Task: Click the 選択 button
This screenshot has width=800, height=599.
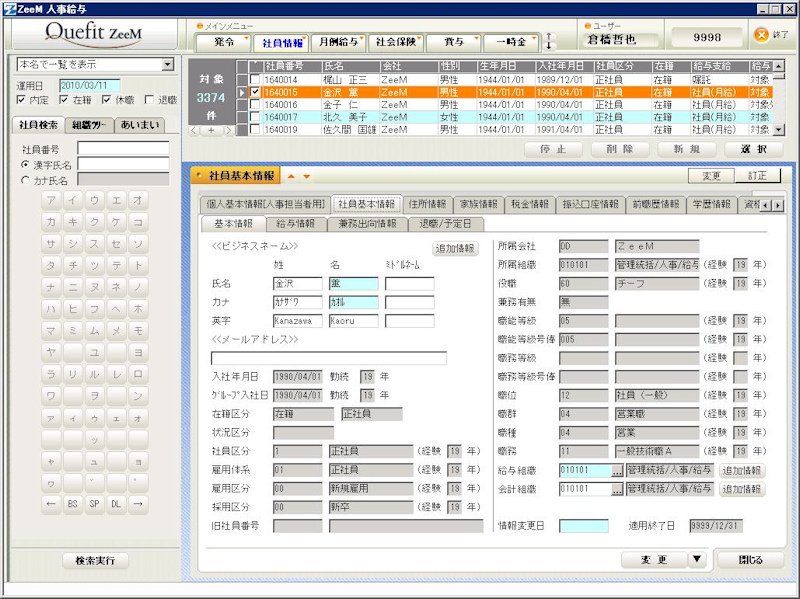Action: (754, 149)
